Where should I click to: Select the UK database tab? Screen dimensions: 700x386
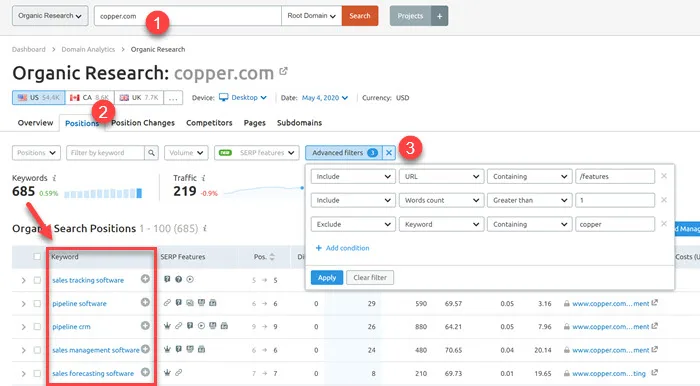coord(139,97)
